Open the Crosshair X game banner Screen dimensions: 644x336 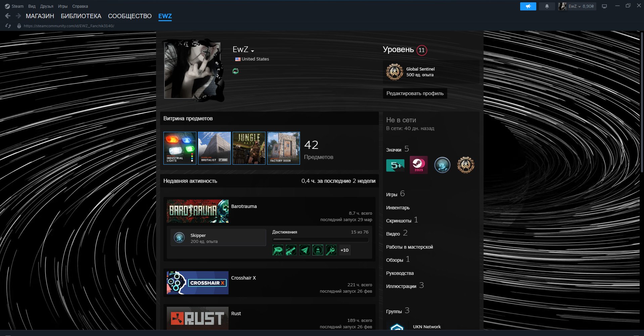click(198, 283)
